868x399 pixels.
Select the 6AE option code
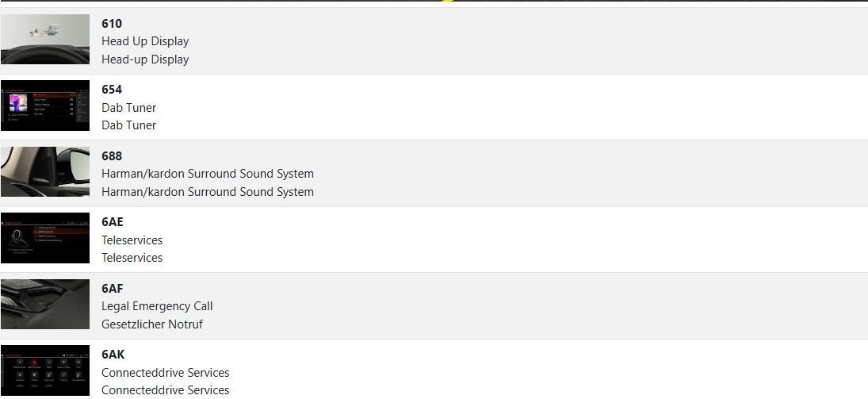113,222
